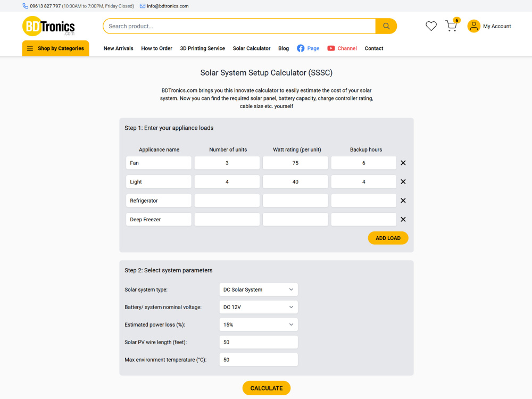Click the 'Watt rating (per unit)' column header
The width and height of the screenshot is (532, 399).
[x=297, y=149]
